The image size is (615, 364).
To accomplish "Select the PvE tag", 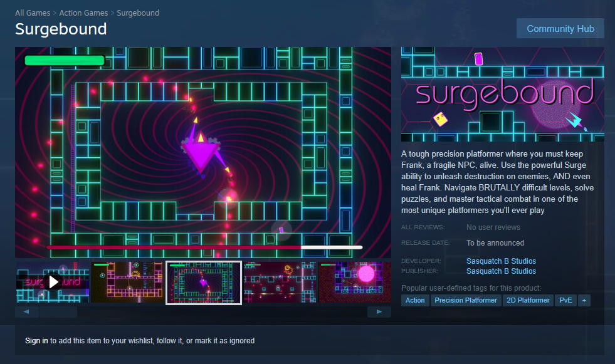I will tap(565, 300).
